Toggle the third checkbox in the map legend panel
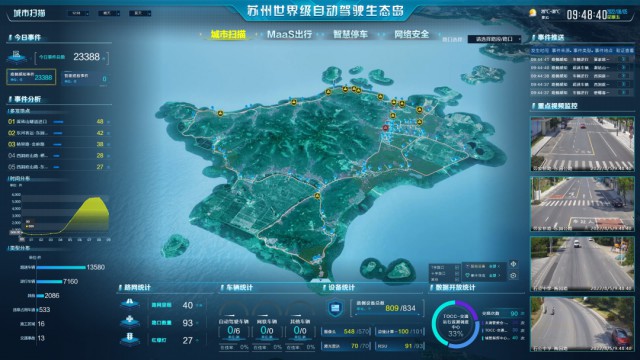 tap(457, 279)
